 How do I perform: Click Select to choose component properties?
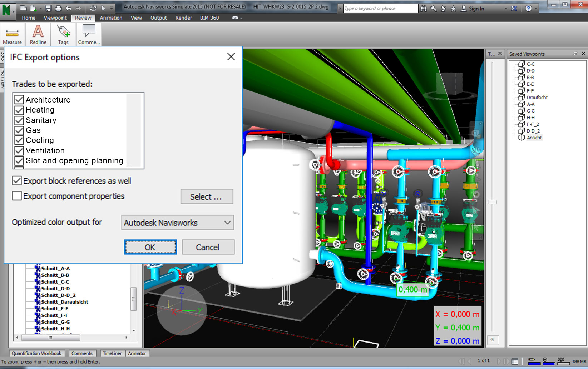tap(207, 196)
